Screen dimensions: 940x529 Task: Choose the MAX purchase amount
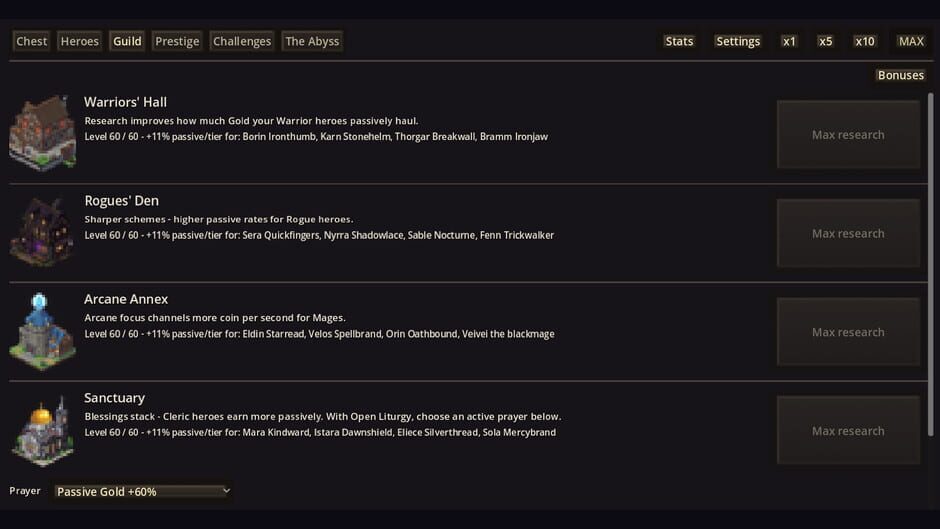(911, 41)
